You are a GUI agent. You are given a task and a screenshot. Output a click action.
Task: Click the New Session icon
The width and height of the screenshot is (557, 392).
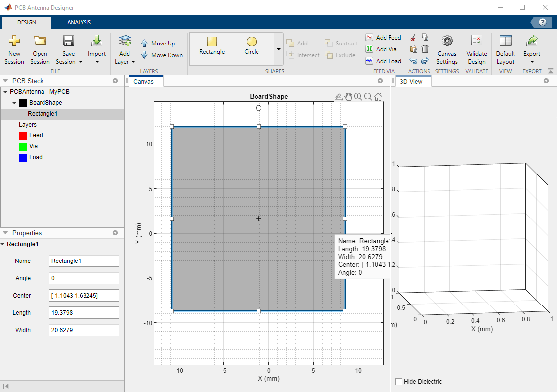[14, 42]
